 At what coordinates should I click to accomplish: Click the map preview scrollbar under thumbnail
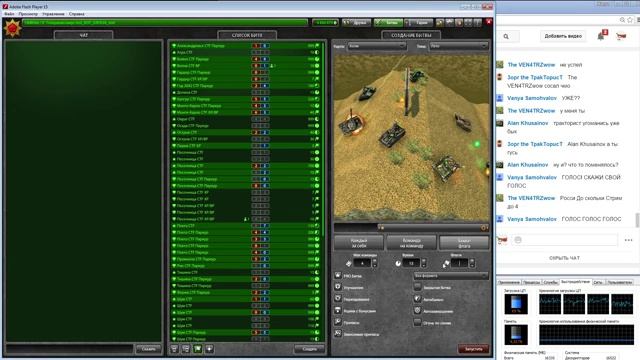click(411, 227)
